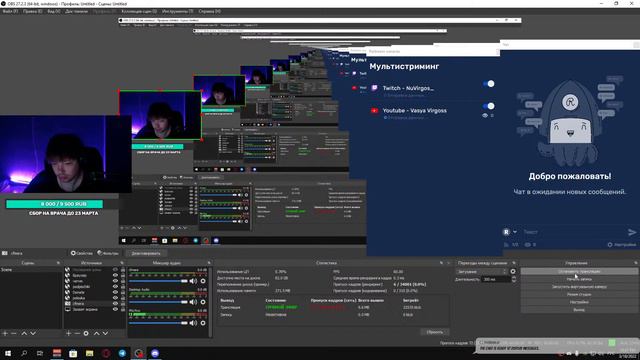640x360 pixels.
Task: Toggle the Youtube multistreaming switch
Action: pyautogui.click(x=489, y=106)
